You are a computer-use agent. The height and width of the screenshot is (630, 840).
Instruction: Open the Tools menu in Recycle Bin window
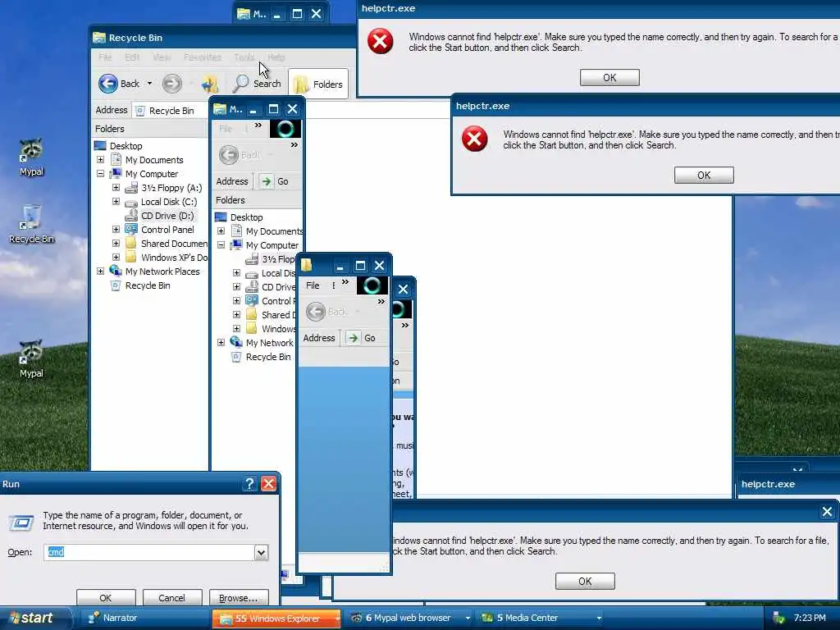pyautogui.click(x=244, y=57)
